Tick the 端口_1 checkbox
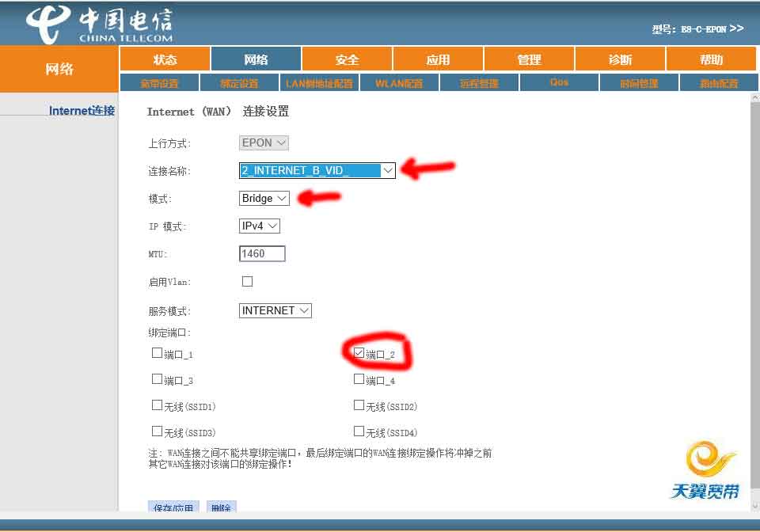760x532 pixels. (157, 353)
